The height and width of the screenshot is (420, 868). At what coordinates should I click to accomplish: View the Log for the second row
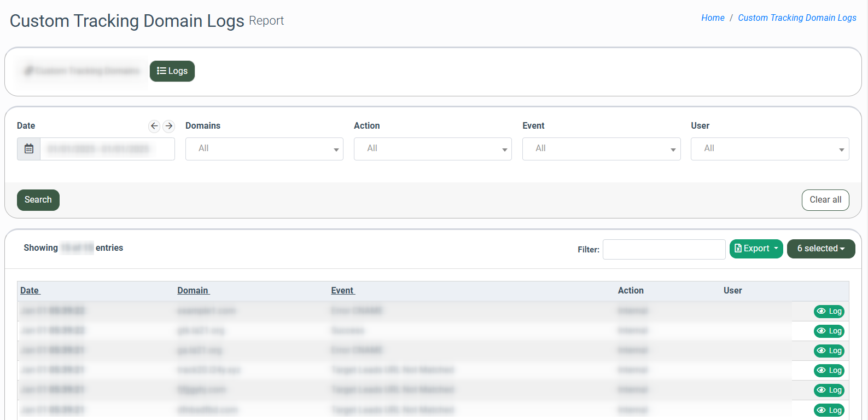click(829, 331)
